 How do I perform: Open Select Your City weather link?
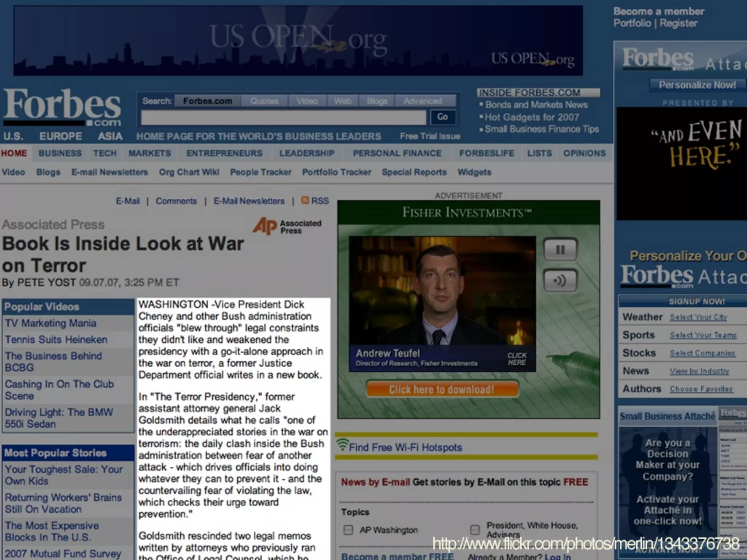coord(698,317)
